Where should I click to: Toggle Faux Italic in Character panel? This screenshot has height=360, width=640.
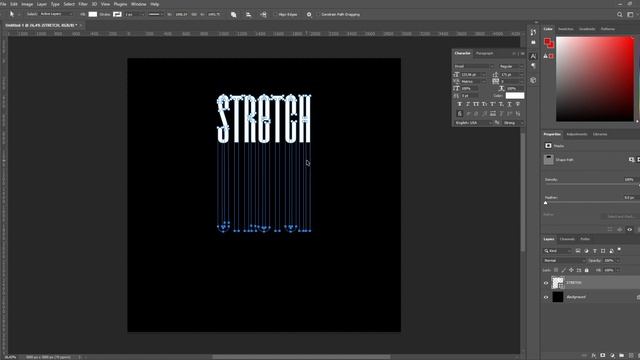pos(468,104)
